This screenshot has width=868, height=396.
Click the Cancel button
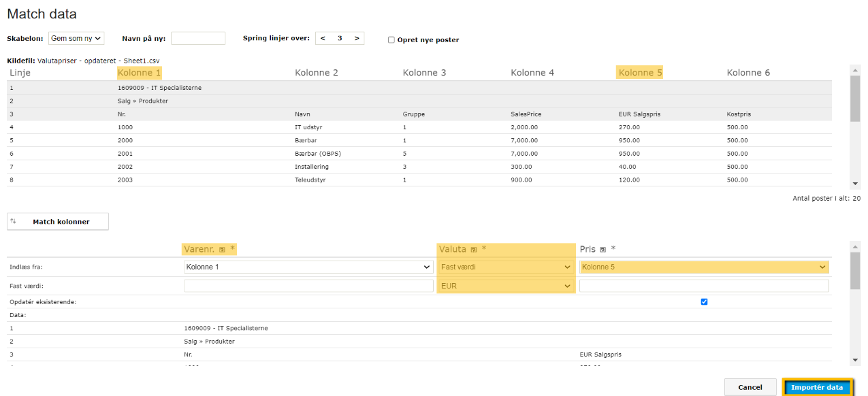750,386
